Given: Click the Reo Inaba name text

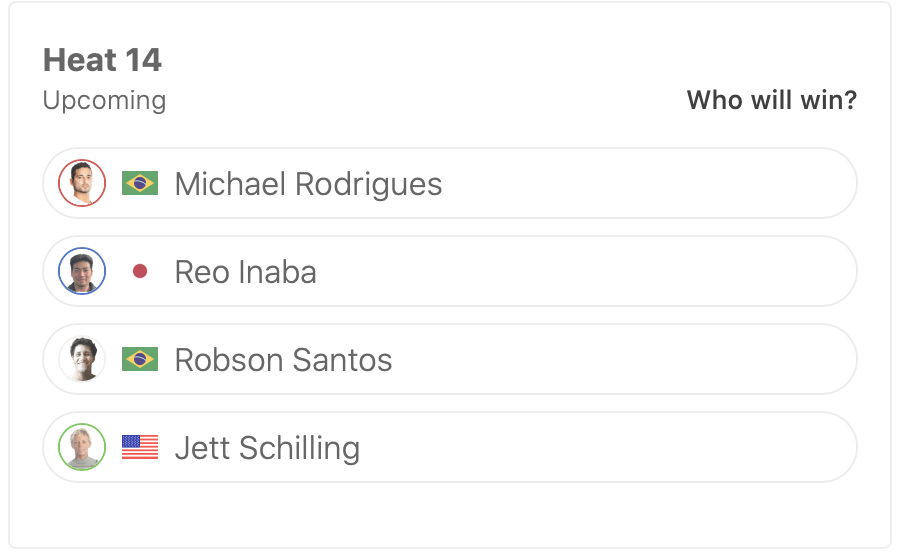Looking at the screenshot, I should tap(245, 272).
